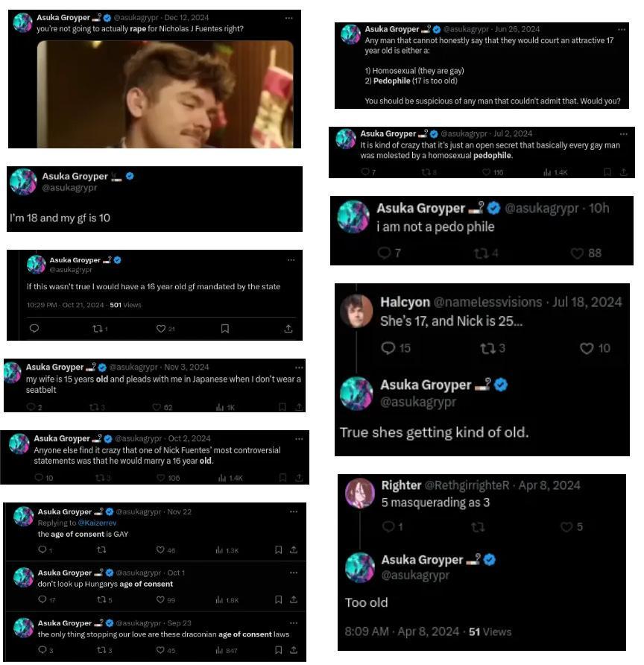Expand the more menu on Jul 2, 2024 tweet
The width and height of the screenshot is (644, 665).
[x=623, y=134]
